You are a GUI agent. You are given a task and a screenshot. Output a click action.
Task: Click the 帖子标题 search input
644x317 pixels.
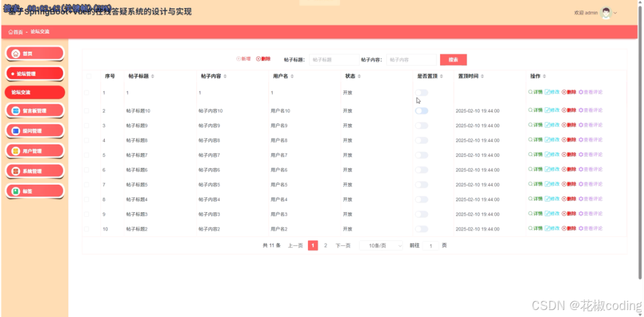pos(334,59)
